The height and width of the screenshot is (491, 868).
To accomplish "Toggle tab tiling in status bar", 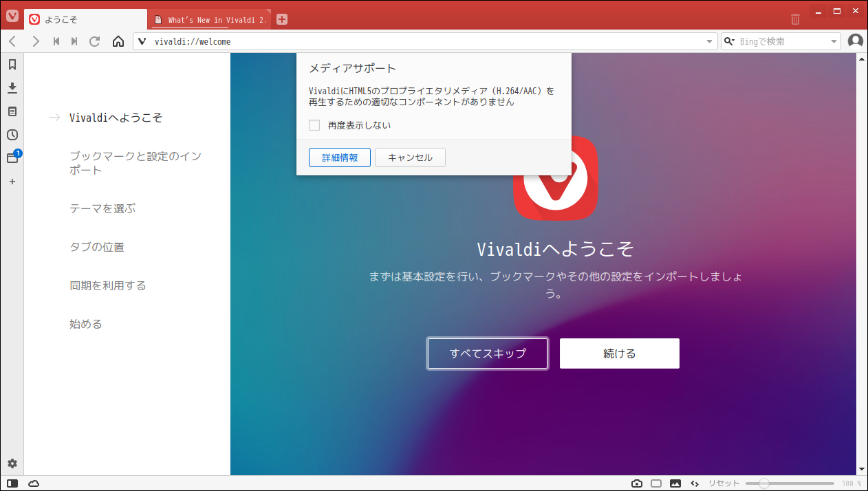I will pyautogui.click(x=656, y=483).
